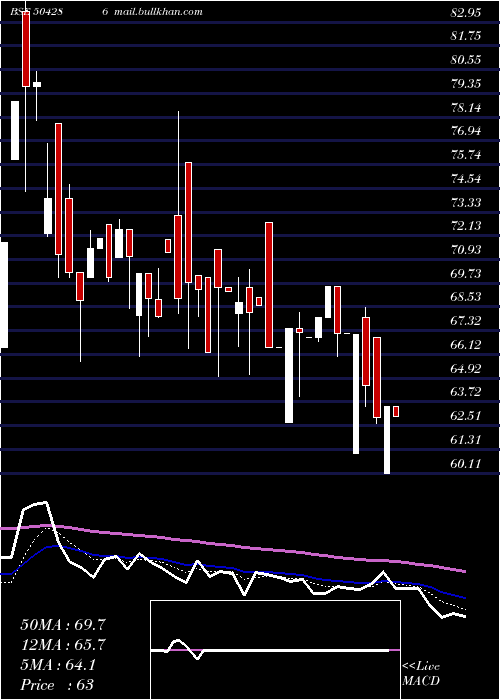The image size is (500, 700).
Task: Select the lowest white candle touching 60.11
Action: (x=387, y=440)
